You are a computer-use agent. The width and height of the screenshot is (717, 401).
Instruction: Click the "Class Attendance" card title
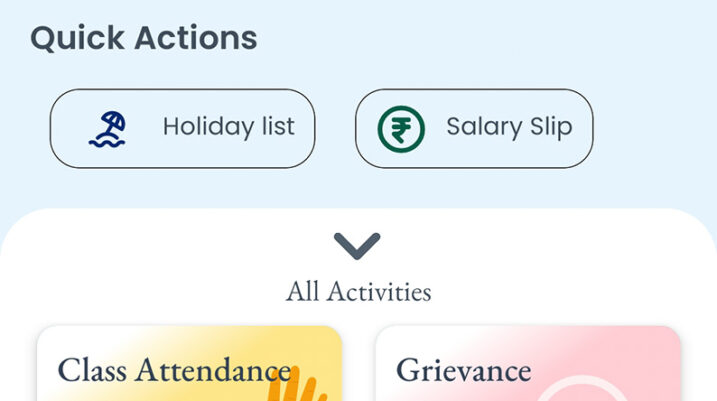[174, 370]
